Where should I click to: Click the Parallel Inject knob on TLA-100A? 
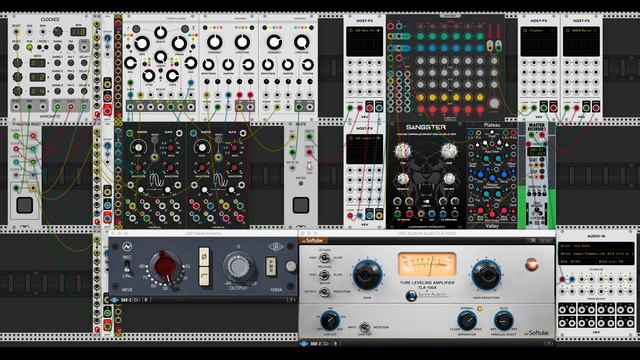tap(504, 321)
